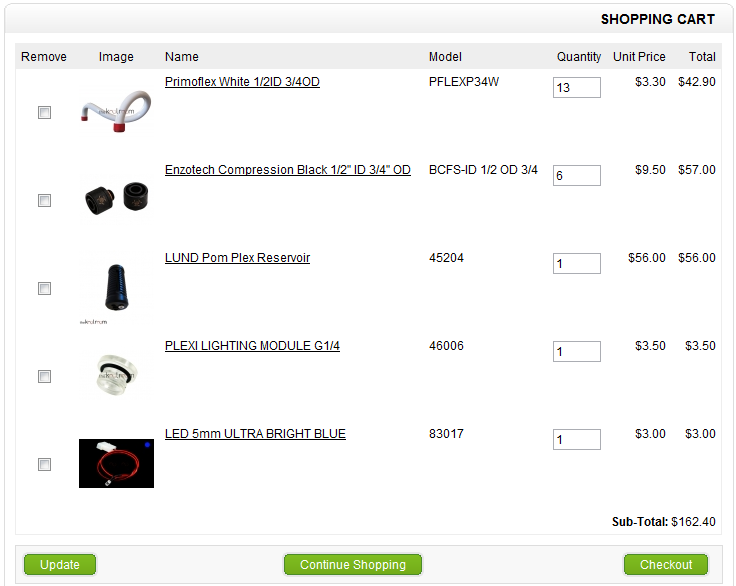Choose the Continue Shopping button
This screenshot has height=586, width=736.
click(x=353, y=564)
